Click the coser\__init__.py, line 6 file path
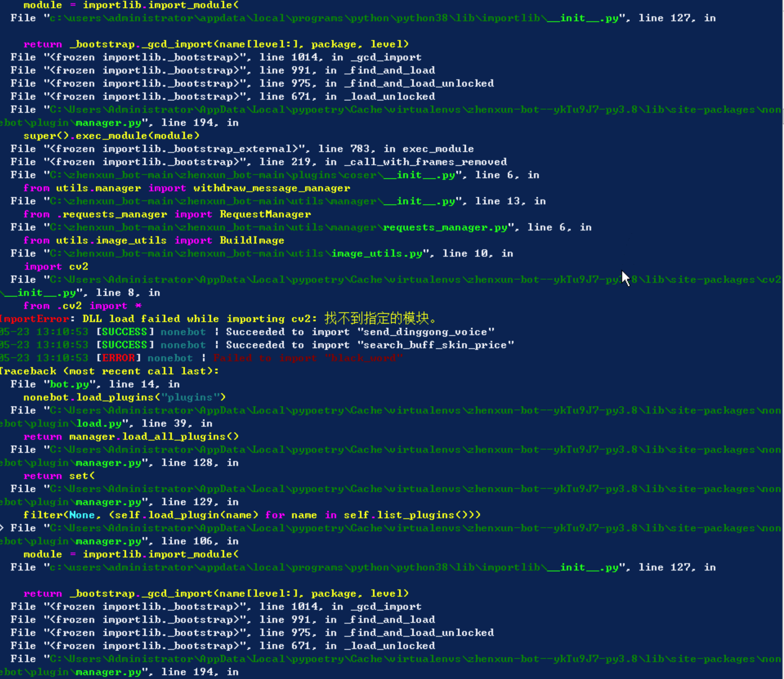 click(275, 175)
